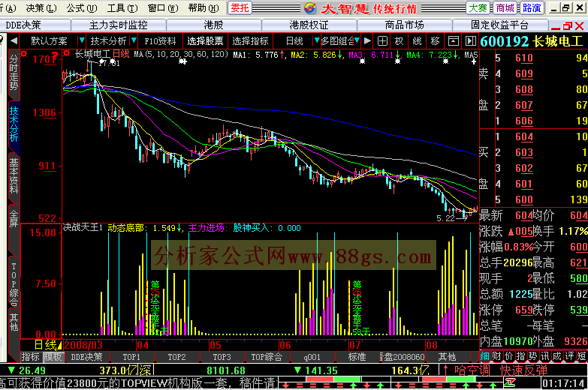Select the bottom TOP综合 template tab
This screenshot has height=390, width=588.
267,357
